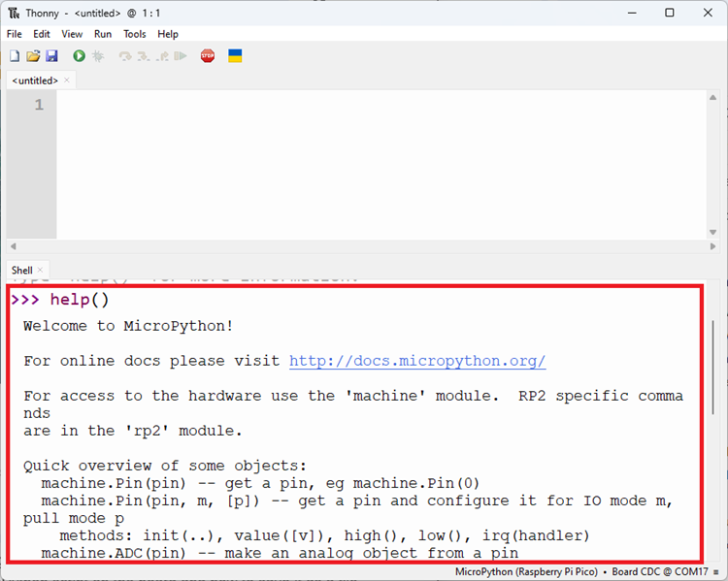728x581 pixels.
Task: Stop the backend with red STOP icon
Action: point(208,56)
